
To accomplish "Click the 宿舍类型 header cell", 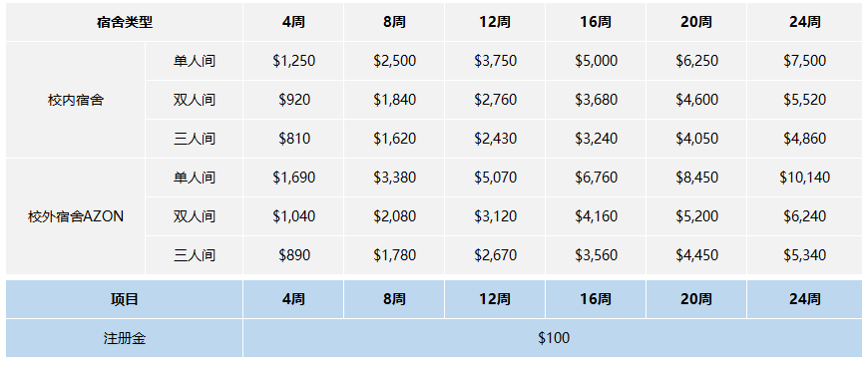I will (124, 22).
